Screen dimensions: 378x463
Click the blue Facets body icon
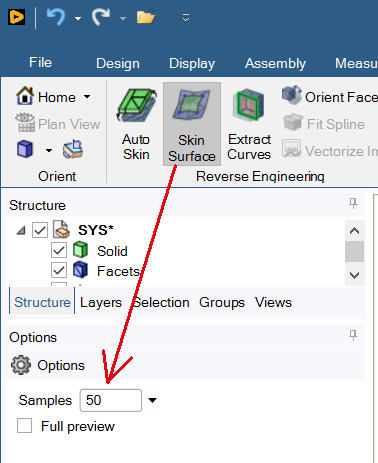tap(80, 270)
